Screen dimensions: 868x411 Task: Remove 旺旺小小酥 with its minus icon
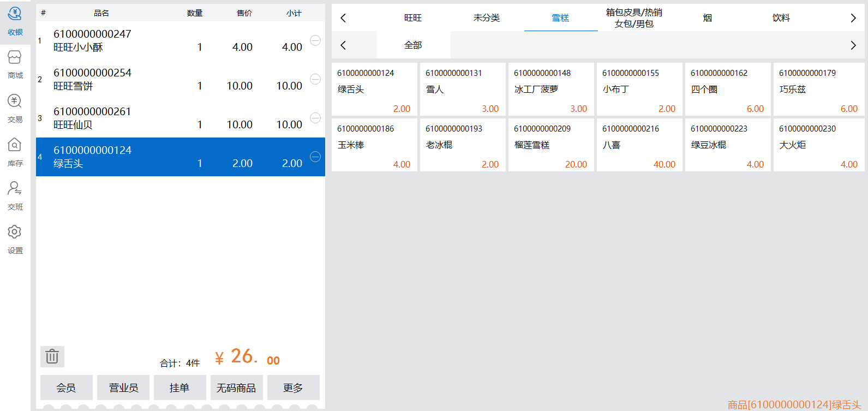315,40
